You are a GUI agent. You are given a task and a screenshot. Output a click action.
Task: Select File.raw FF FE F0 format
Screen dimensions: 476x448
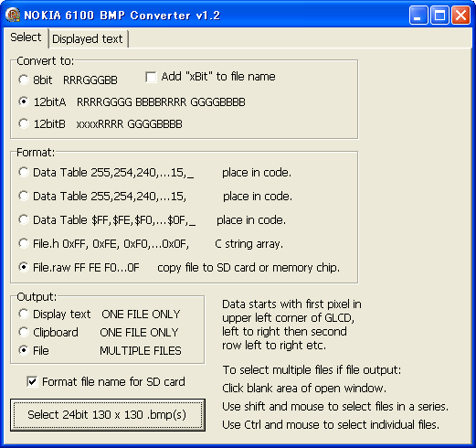point(24,267)
